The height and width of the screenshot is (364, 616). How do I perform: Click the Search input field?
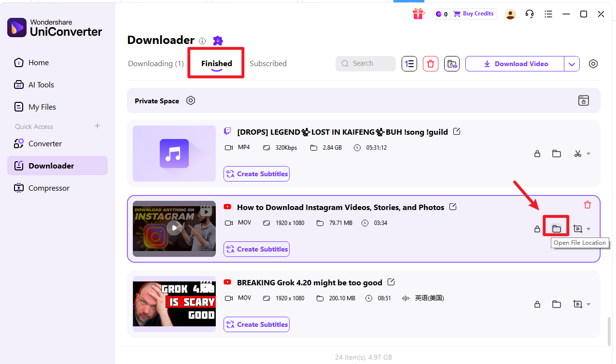pyautogui.click(x=365, y=64)
